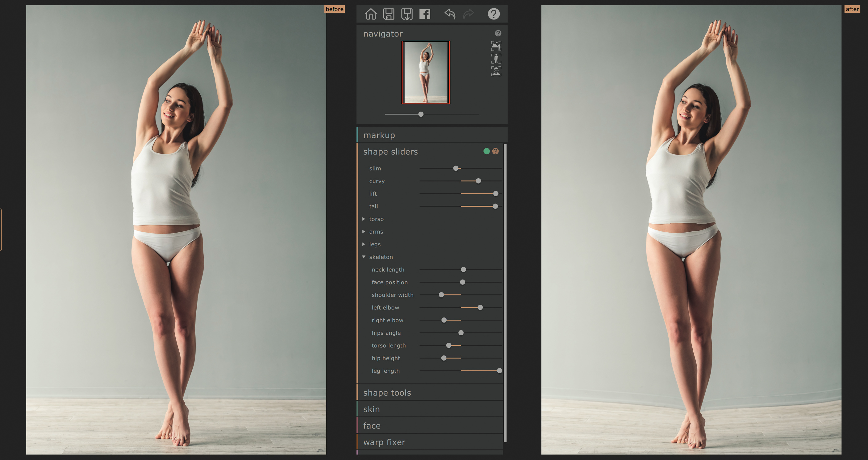Click the navigator thumbnail preview
The height and width of the screenshot is (460, 868).
pos(426,73)
